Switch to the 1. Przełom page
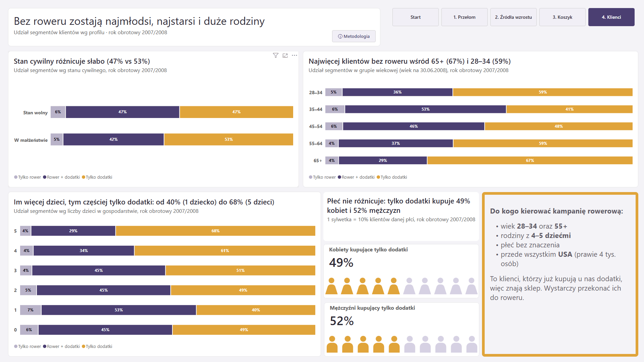 465,17
